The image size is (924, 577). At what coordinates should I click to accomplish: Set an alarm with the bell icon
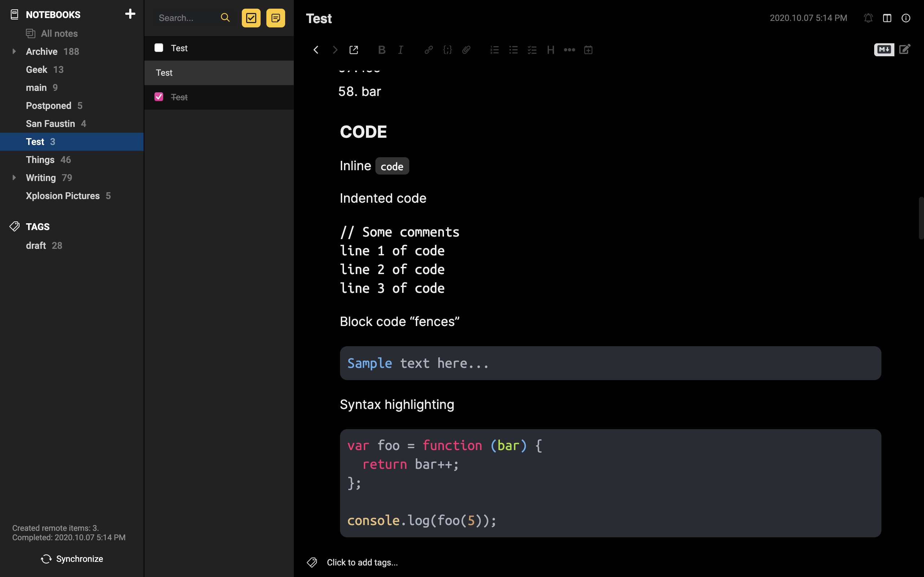(868, 18)
